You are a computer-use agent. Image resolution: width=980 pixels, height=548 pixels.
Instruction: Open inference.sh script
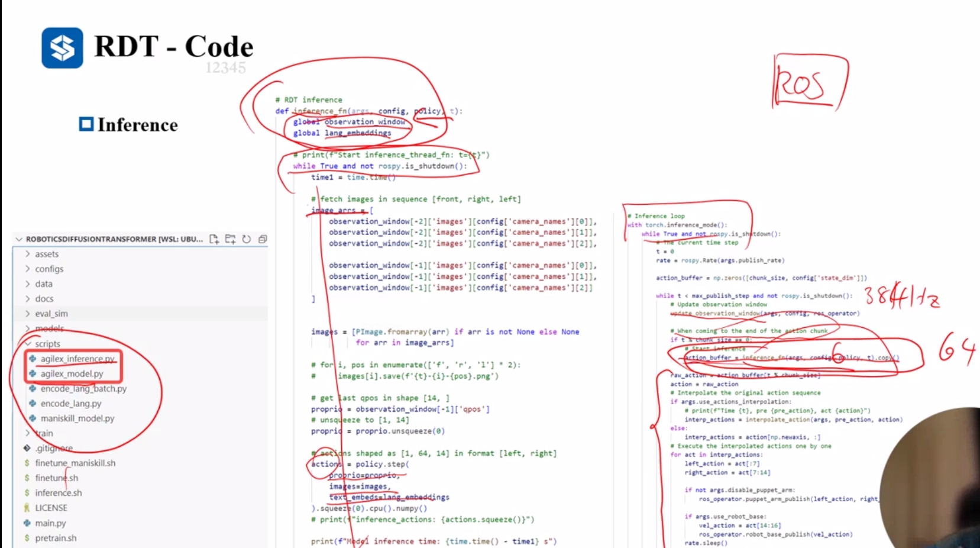click(x=58, y=492)
